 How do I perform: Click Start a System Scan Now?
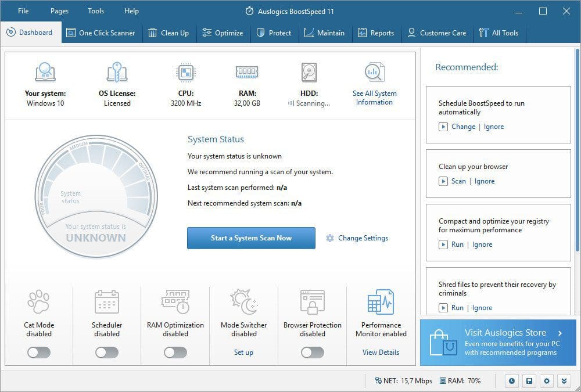tap(251, 238)
